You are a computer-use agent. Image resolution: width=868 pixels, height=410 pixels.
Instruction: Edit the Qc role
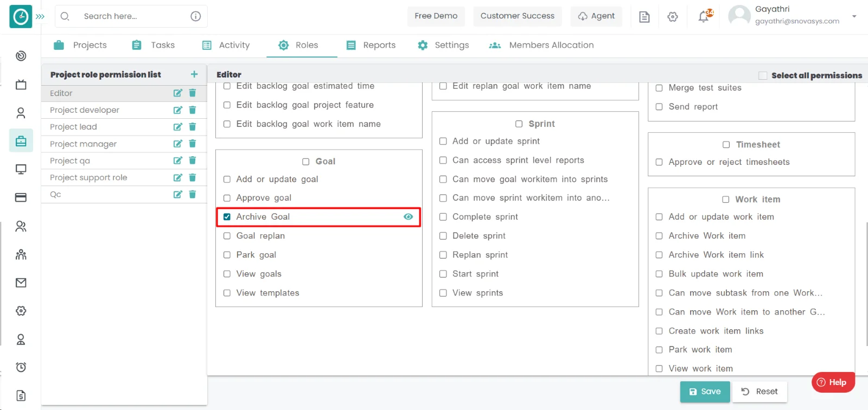pos(177,194)
